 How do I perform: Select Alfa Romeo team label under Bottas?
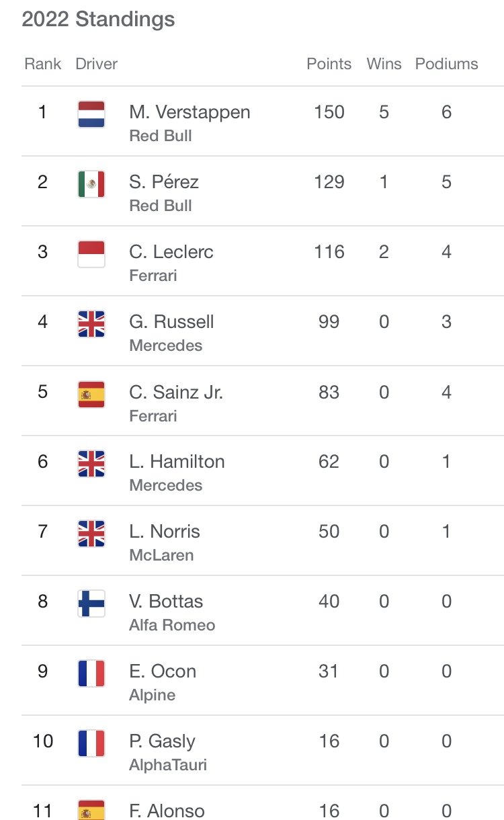tap(172, 625)
